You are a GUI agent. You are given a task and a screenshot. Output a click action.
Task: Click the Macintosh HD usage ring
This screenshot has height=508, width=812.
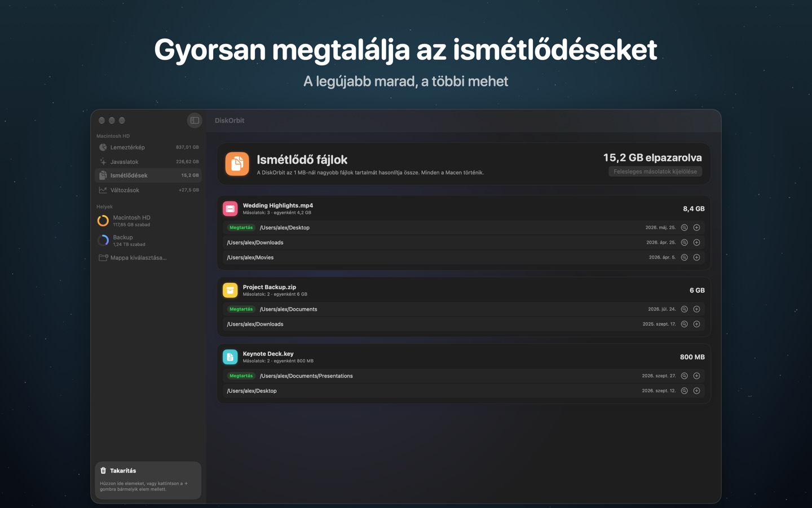103,221
